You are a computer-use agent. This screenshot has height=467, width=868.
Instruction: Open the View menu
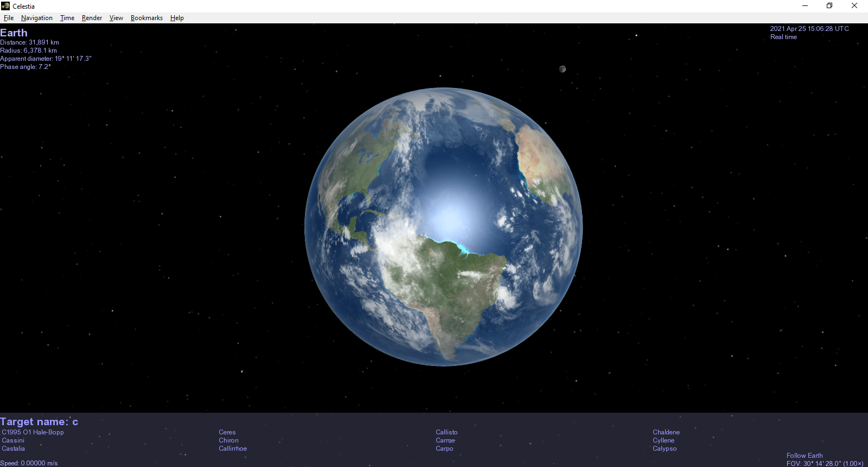[x=116, y=18]
